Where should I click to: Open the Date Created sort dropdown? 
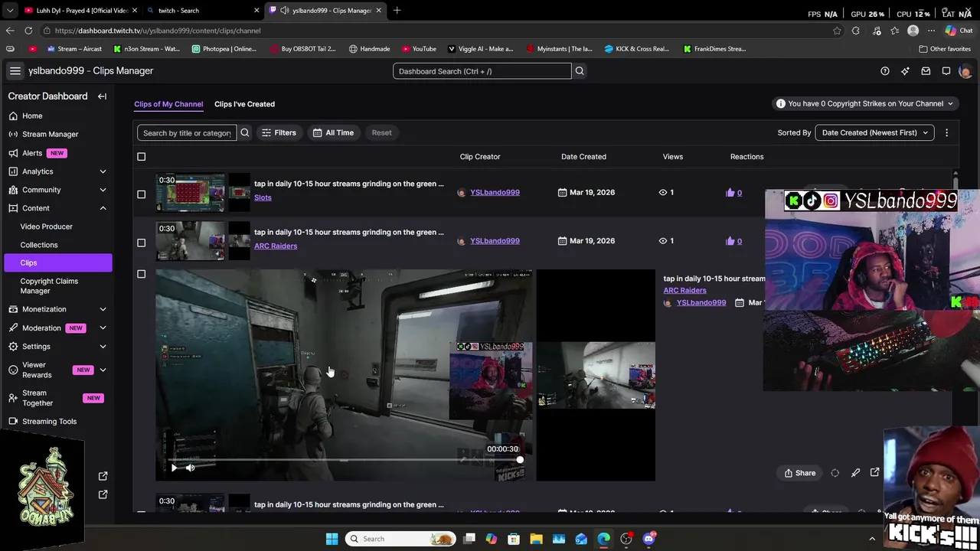874,132
